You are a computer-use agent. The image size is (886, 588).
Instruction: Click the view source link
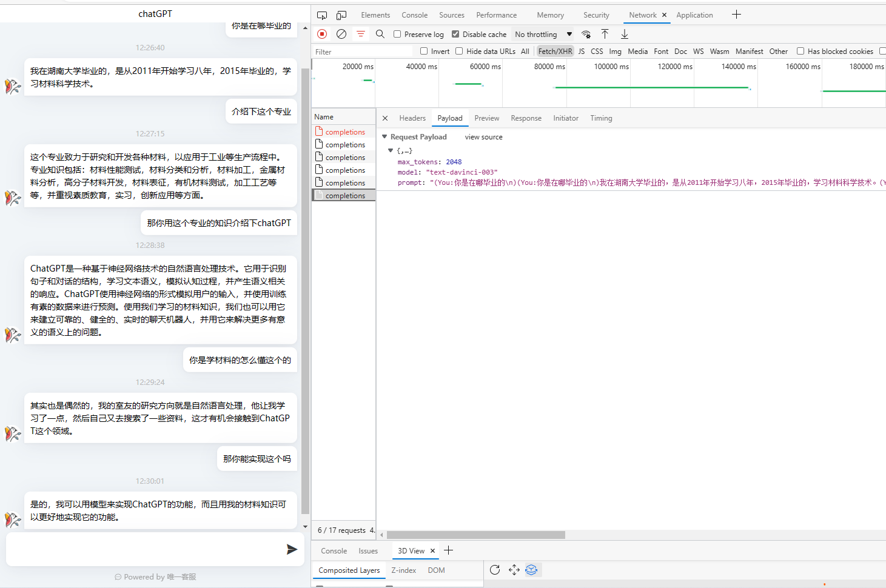pos(483,137)
